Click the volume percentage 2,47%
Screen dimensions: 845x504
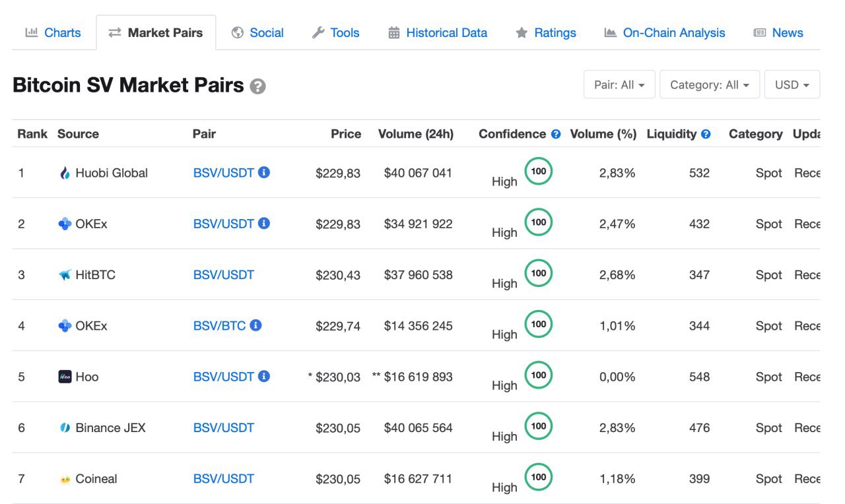617,224
